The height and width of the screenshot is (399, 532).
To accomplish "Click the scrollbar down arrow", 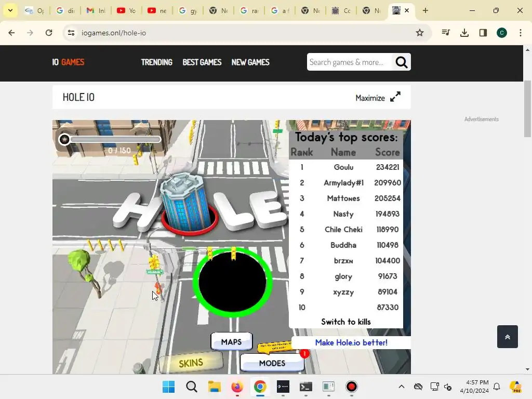I will pos(527,369).
